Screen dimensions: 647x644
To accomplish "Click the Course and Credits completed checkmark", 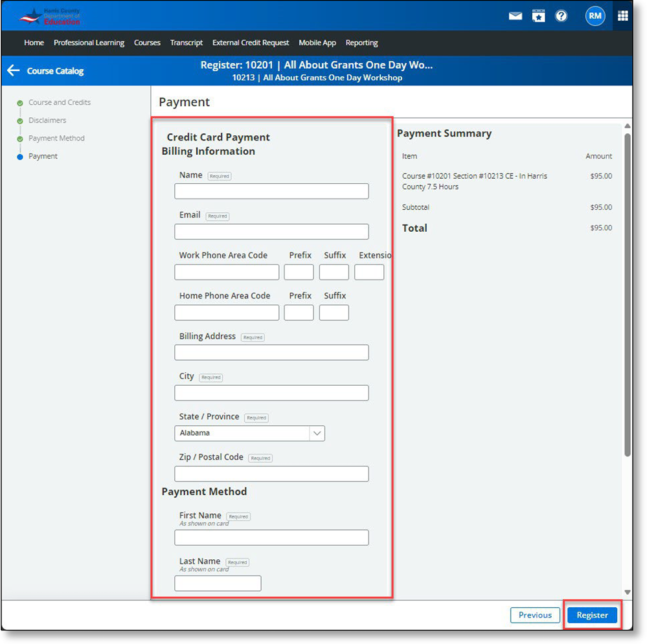I will (x=21, y=102).
